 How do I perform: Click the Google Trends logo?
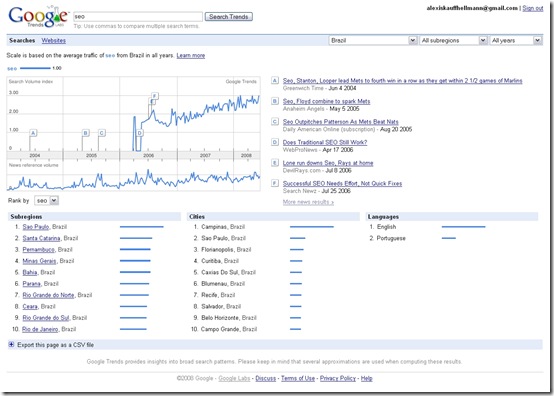click(x=38, y=17)
